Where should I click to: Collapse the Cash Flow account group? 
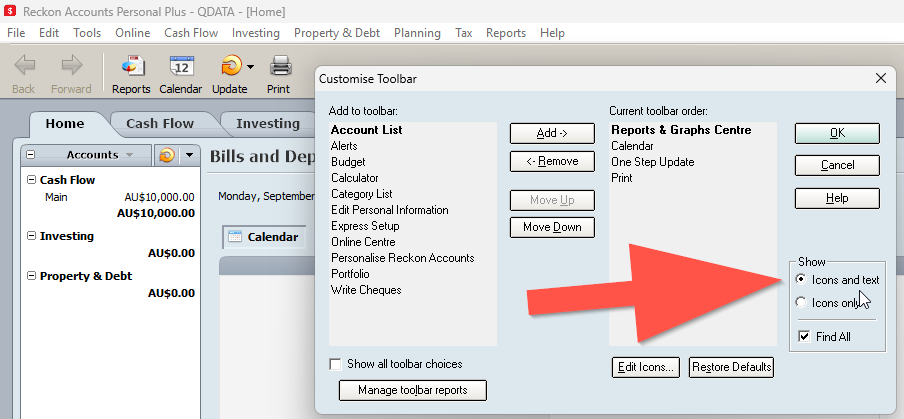[x=32, y=180]
